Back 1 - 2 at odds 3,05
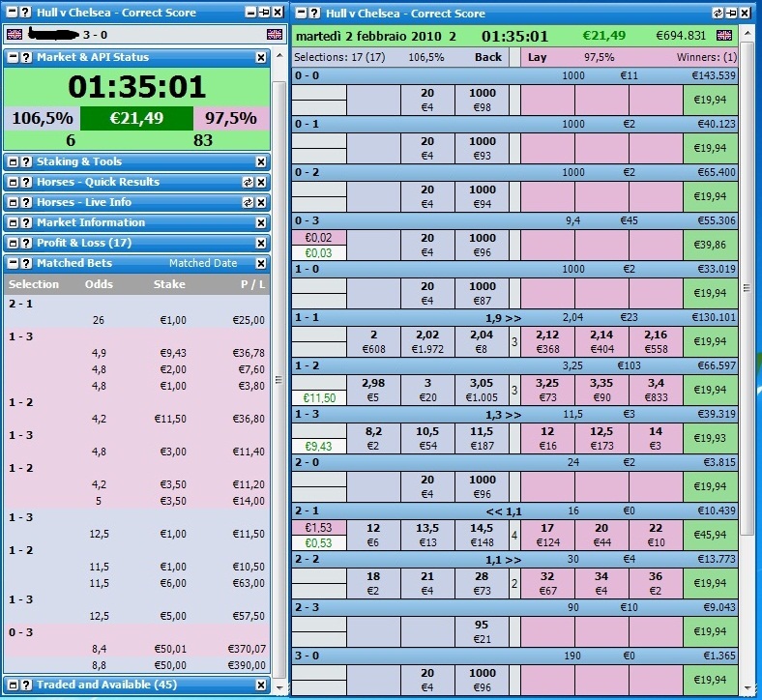This screenshot has width=762, height=700. coord(482,390)
